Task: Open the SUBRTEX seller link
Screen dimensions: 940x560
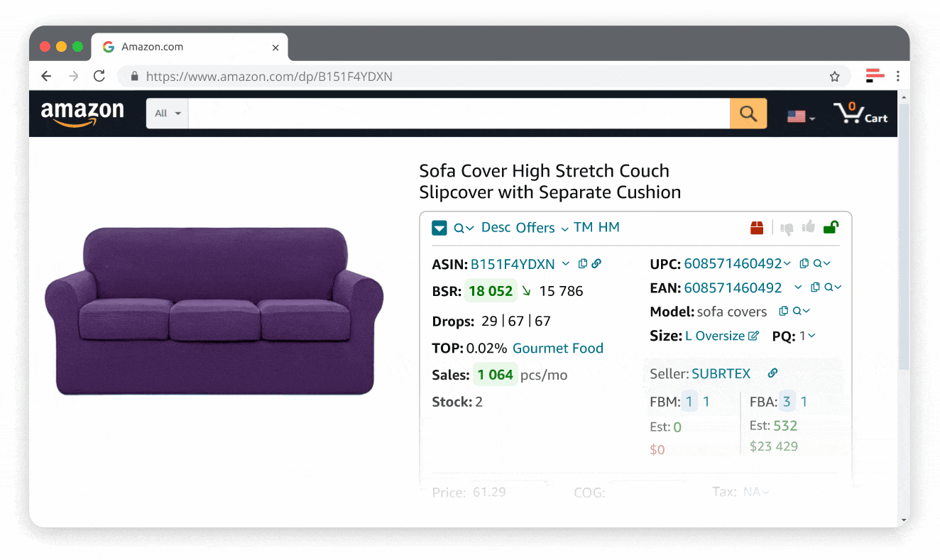Action: click(721, 373)
